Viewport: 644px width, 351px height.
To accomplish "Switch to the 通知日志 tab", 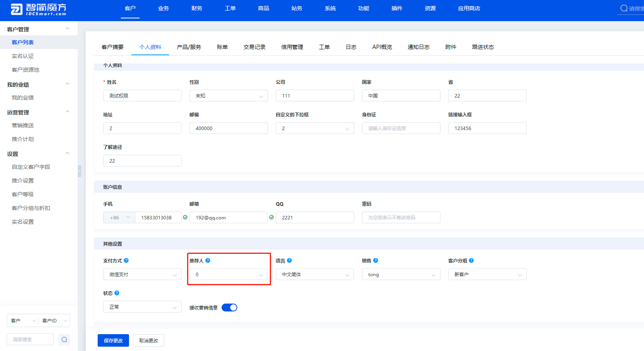I will tap(418, 47).
